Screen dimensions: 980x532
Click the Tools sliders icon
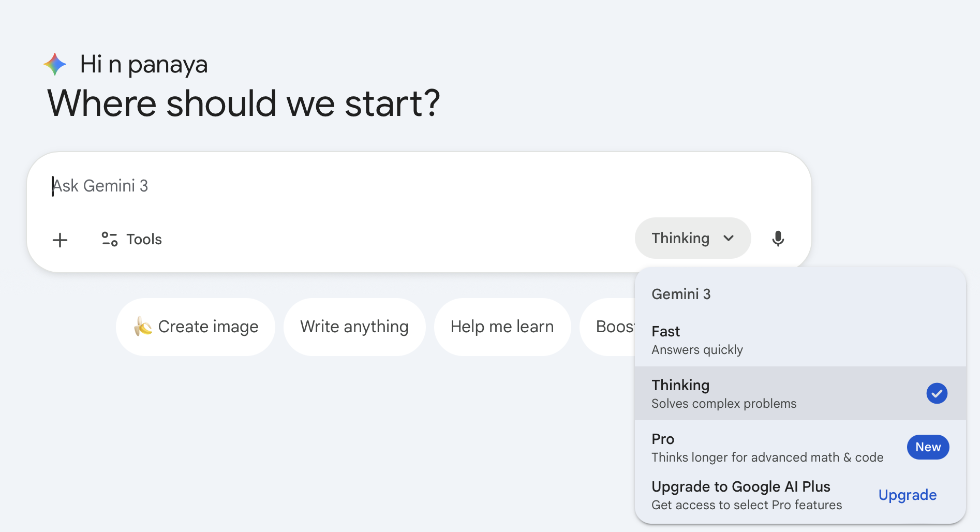[x=110, y=239]
